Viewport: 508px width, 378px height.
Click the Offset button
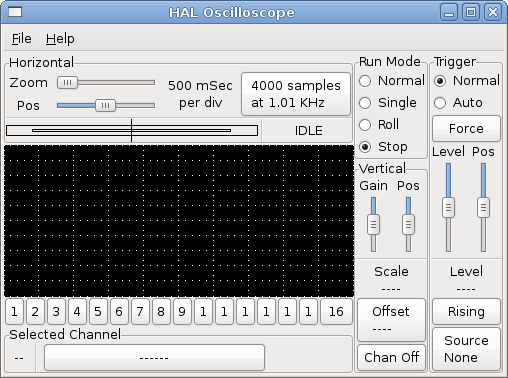click(391, 320)
